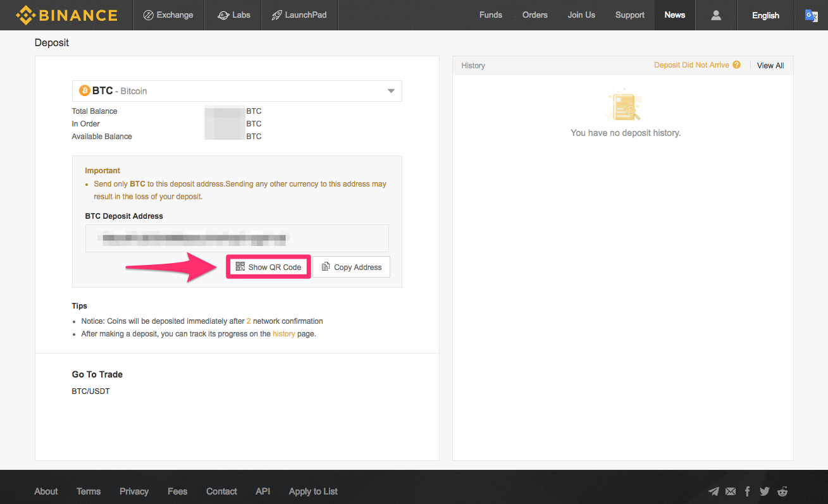Open the Reddit footer icon
Image resolution: width=828 pixels, height=504 pixels.
tap(782, 491)
